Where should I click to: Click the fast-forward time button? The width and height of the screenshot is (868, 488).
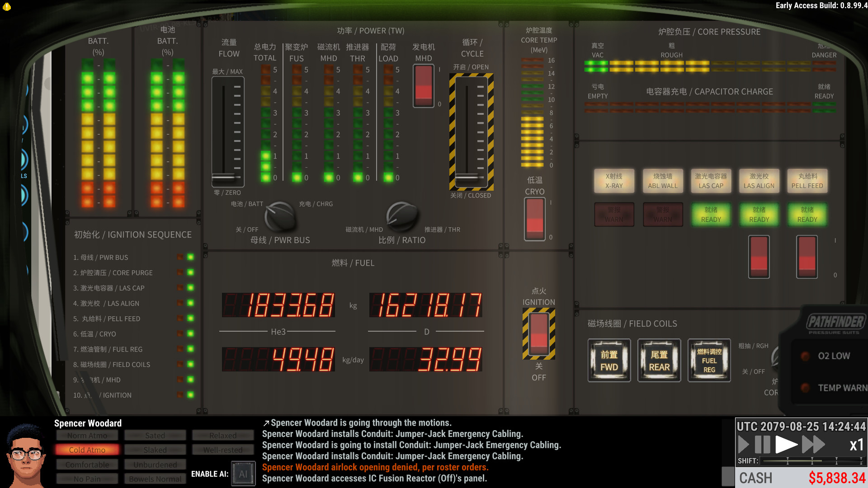coord(813,445)
